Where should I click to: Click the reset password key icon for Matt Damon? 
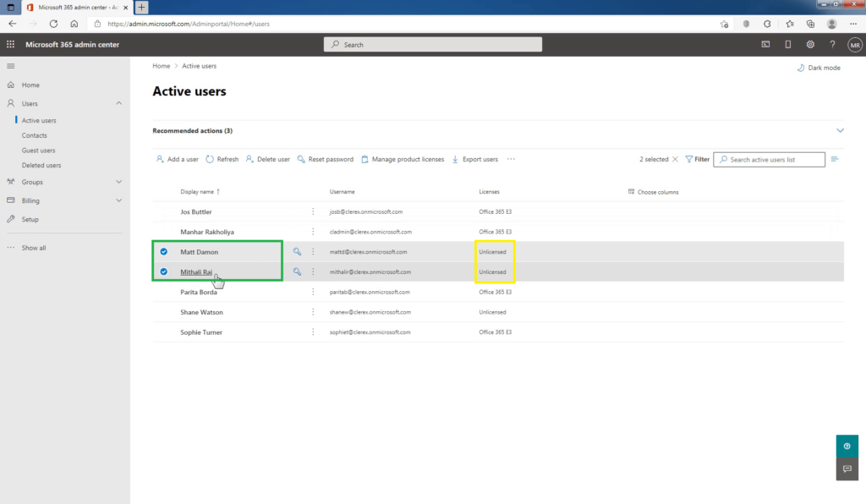click(297, 252)
